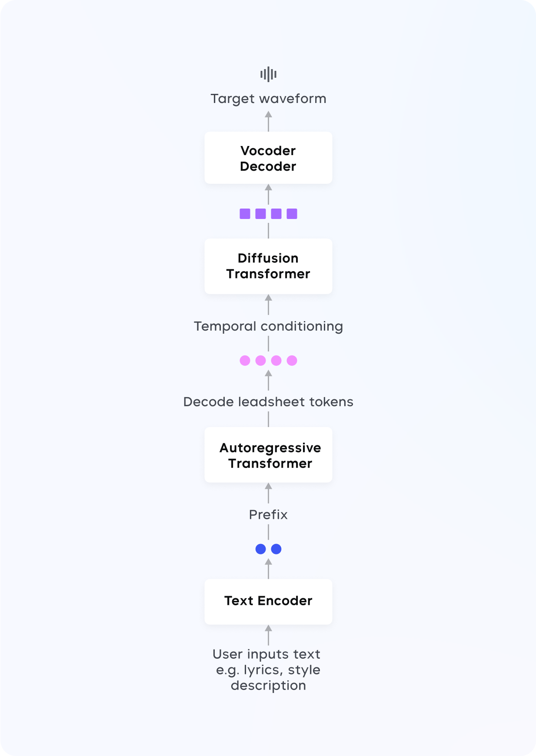536x756 pixels.
Task: Click the first pink circle token
Action: click(x=245, y=361)
